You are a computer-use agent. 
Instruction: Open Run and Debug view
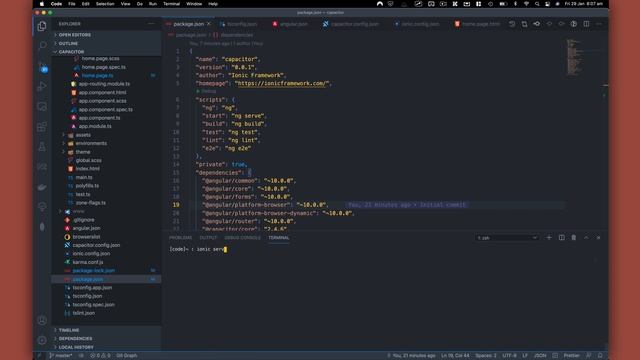click(42, 86)
